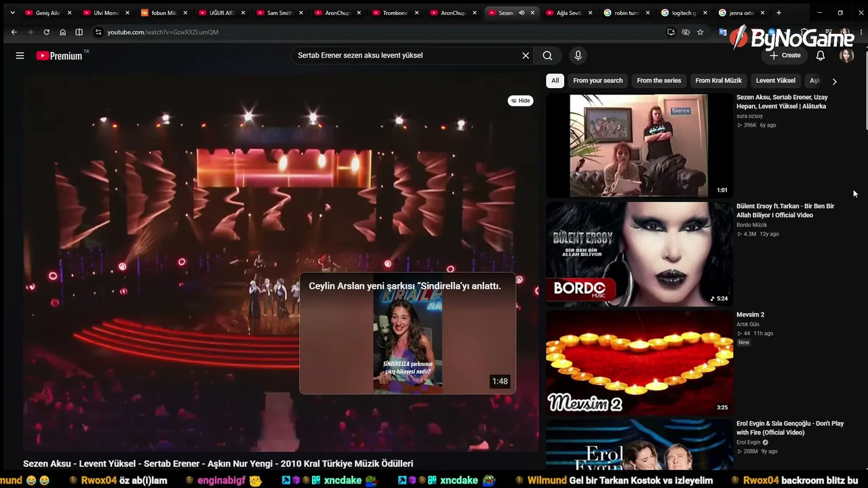Screen dimensions: 868x488
Task: Open a new browser tab
Action: point(778,13)
